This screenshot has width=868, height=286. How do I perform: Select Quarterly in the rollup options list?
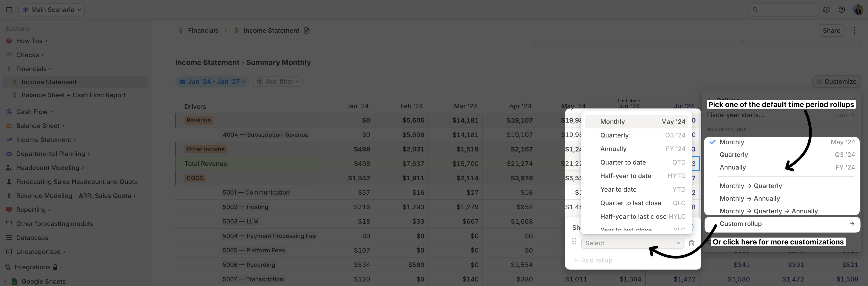click(734, 154)
